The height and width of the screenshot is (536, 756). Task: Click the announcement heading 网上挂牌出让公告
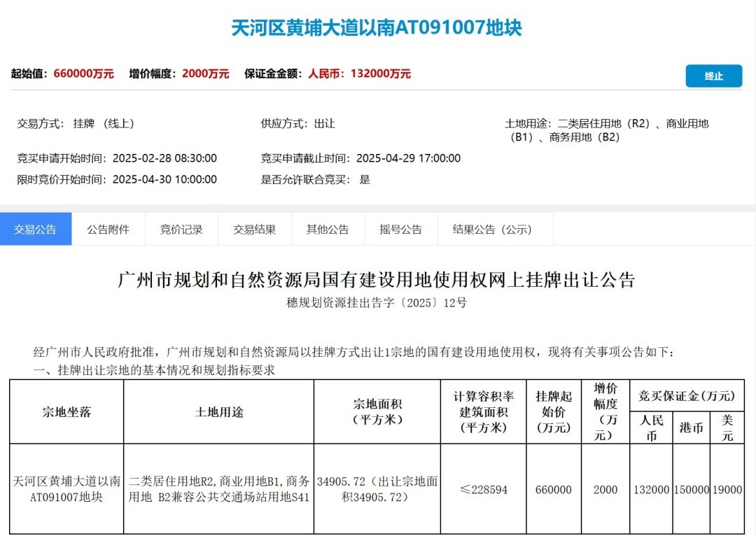pyautogui.click(x=377, y=281)
